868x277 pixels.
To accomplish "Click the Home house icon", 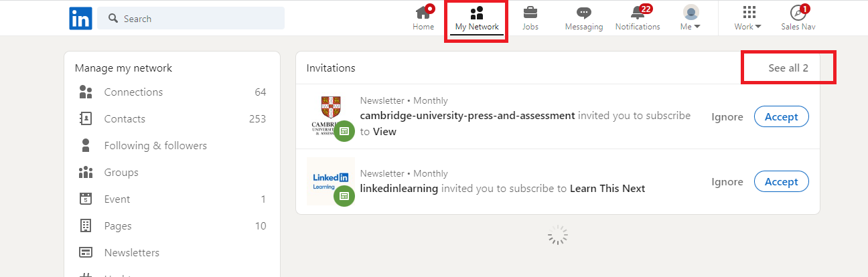I will coord(423,12).
